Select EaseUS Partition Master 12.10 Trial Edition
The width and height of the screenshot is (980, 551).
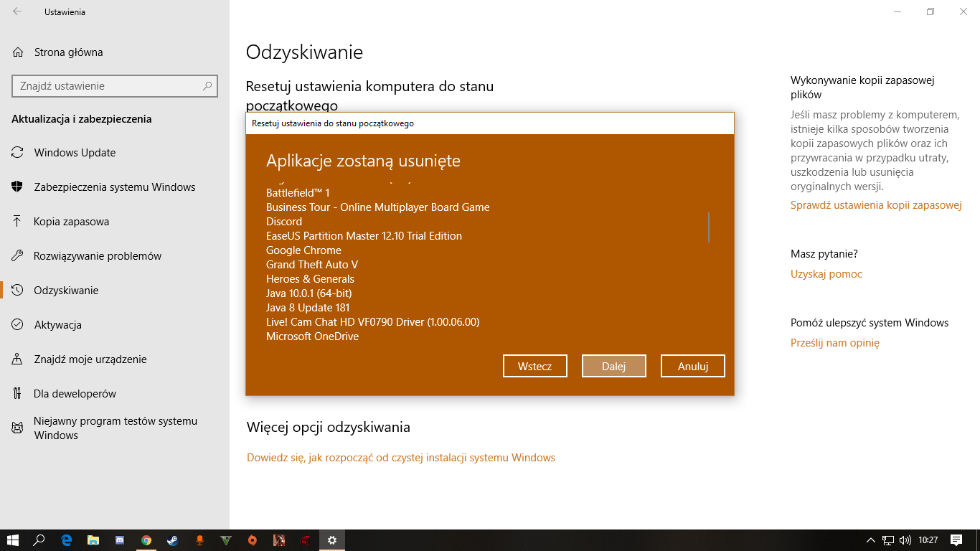click(x=364, y=236)
